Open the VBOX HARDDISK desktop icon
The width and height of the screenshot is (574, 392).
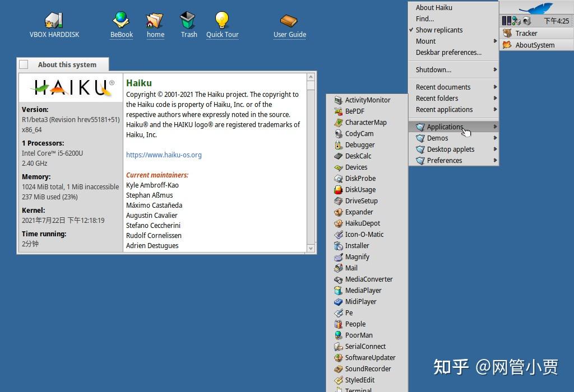(54, 25)
